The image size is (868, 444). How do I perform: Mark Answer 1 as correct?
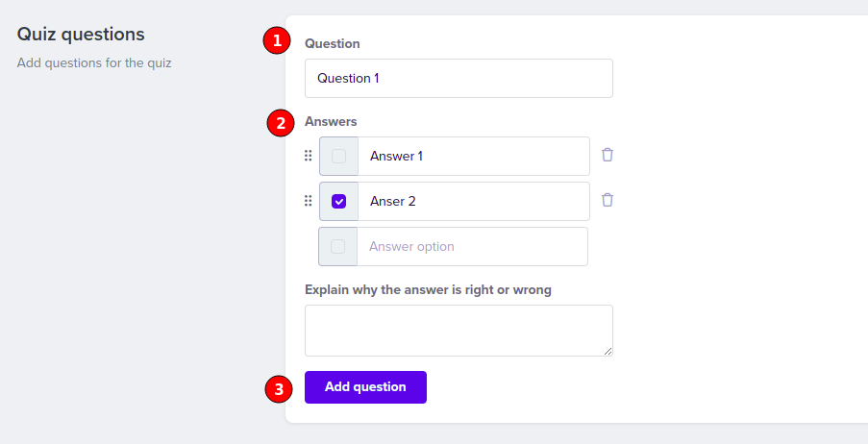[x=338, y=156]
